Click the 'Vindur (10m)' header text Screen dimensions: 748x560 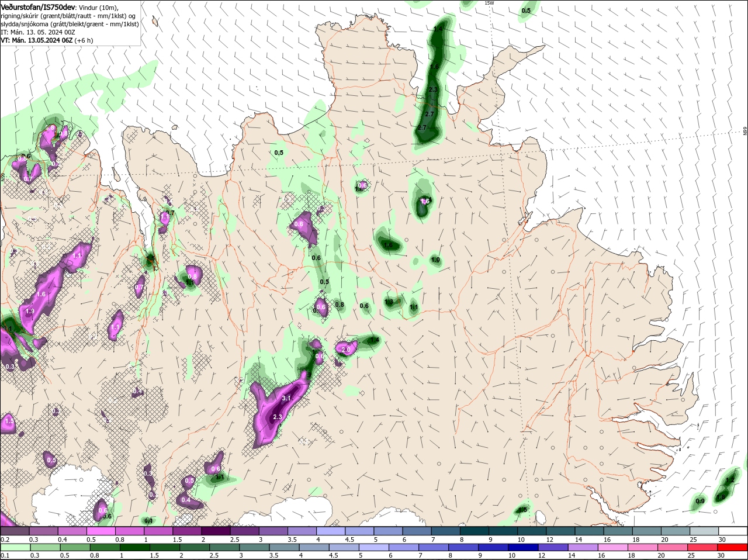click(98, 7)
